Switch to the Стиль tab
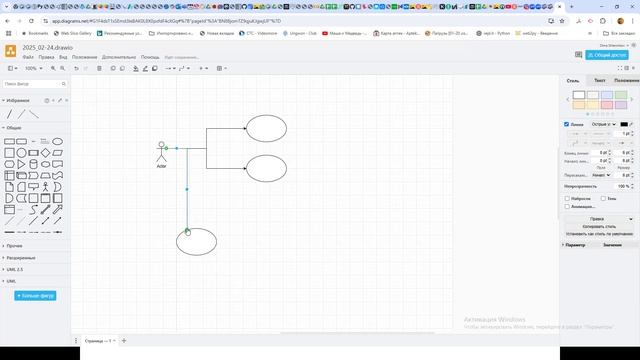 click(573, 80)
